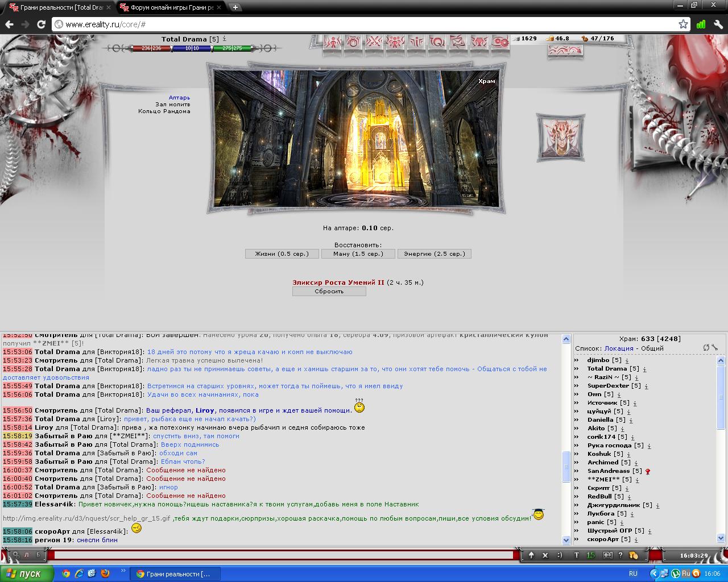Bookmark this page with the star

[x=683, y=24]
